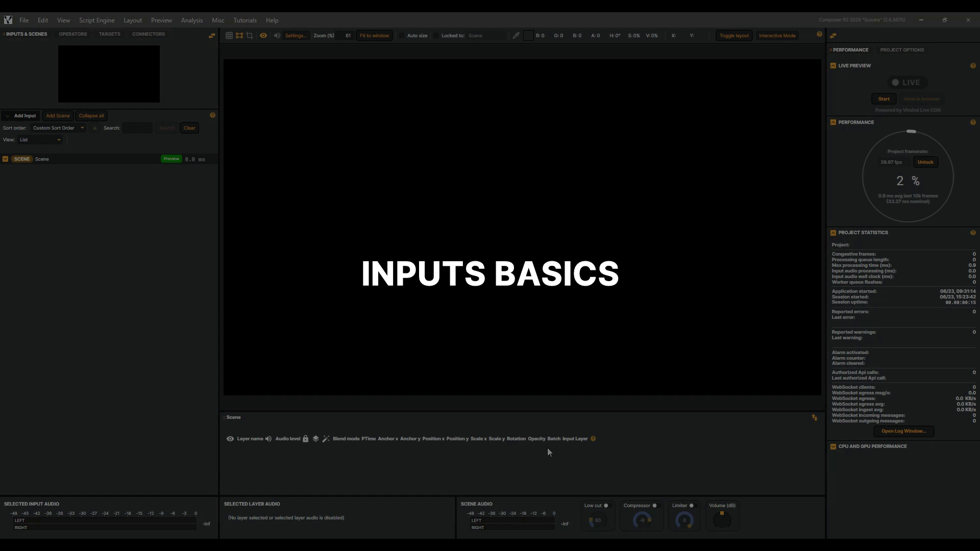Switch to the Targets tab
The width and height of the screenshot is (980, 551).
(110, 34)
